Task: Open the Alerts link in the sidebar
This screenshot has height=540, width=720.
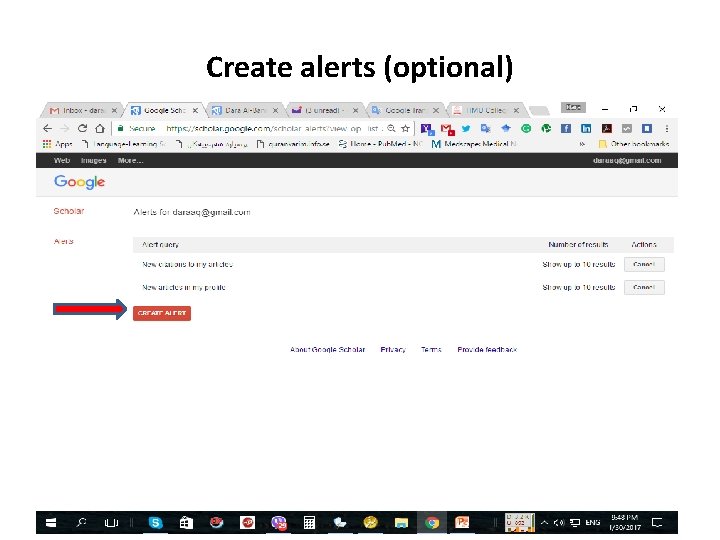Action: tap(63, 242)
